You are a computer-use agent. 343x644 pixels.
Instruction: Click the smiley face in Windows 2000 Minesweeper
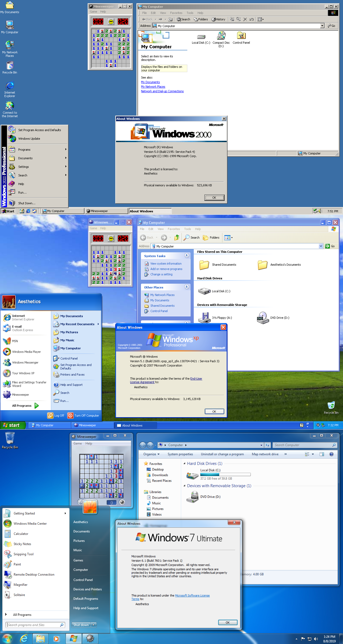[111, 21]
